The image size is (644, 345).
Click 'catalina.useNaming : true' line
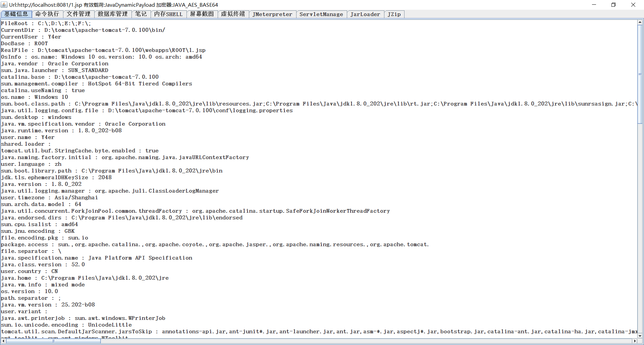tap(43, 90)
